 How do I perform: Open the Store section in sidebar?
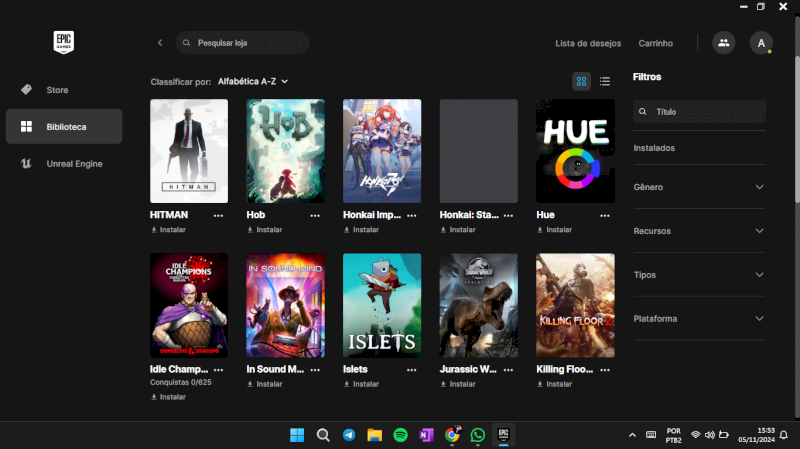pyautogui.click(x=57, y=90)
